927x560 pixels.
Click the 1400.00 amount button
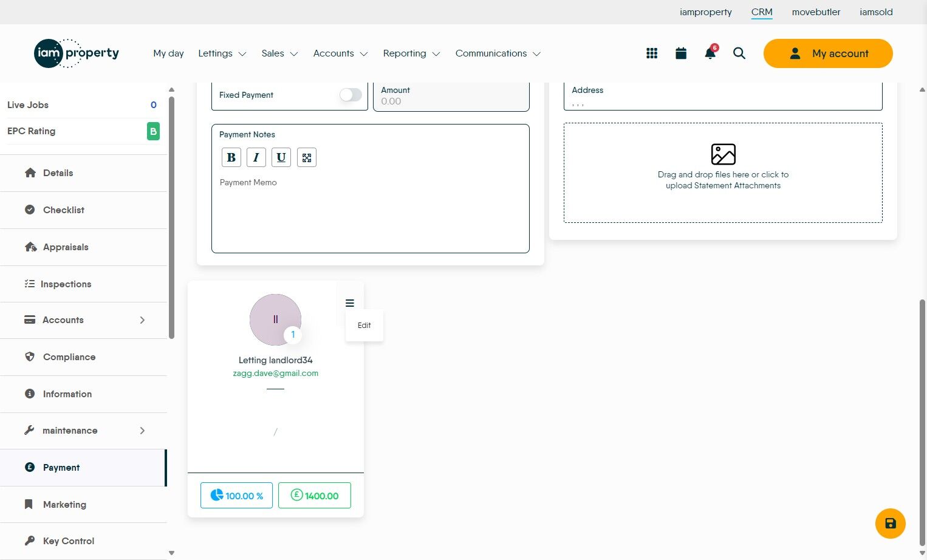(315, 496)
